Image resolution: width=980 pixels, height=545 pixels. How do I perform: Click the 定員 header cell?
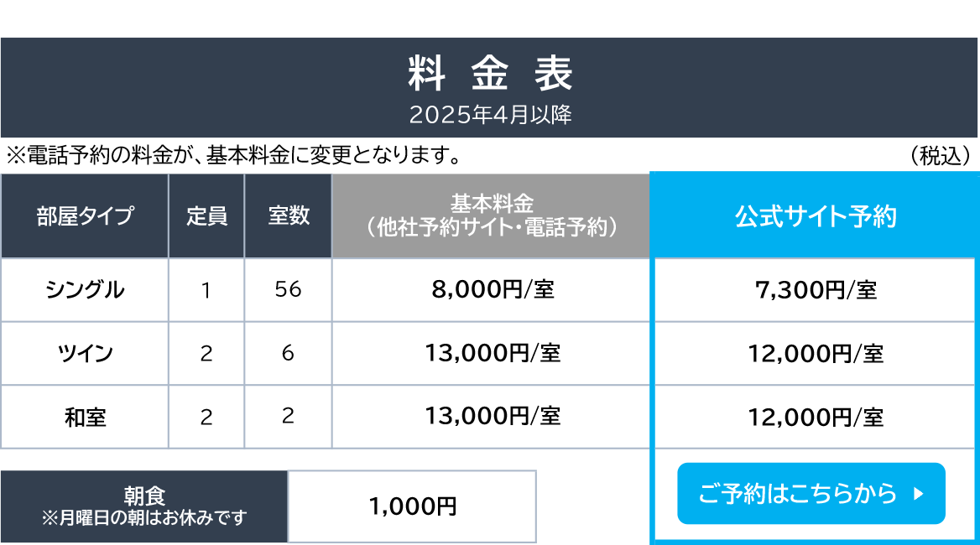206,216
